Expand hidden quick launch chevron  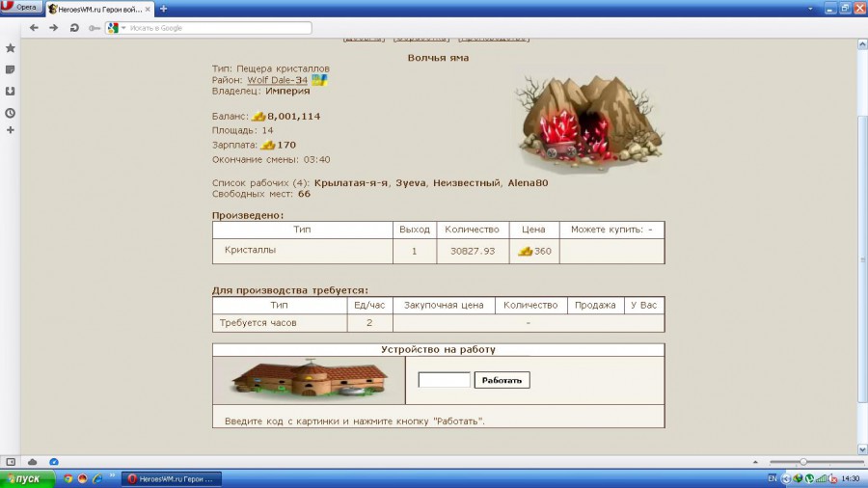pos(112,475)
